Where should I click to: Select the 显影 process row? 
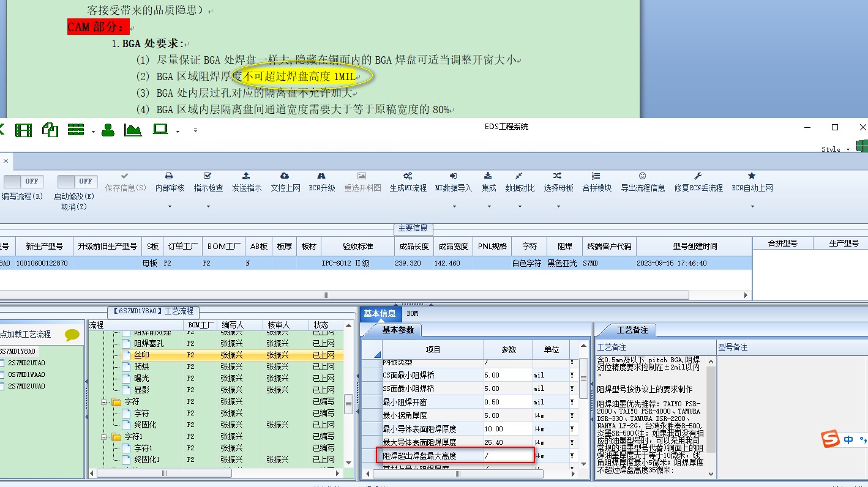coord(216,390)
